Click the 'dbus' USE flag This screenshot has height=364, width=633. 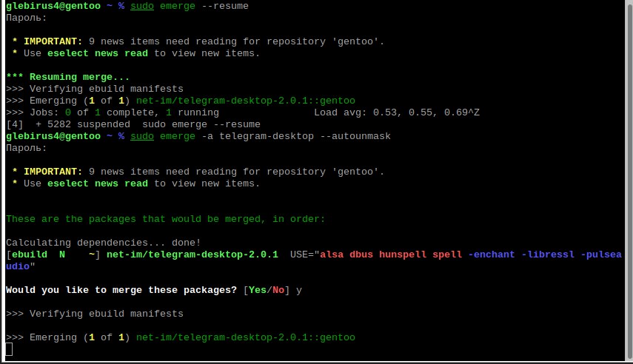pos(361,255)
